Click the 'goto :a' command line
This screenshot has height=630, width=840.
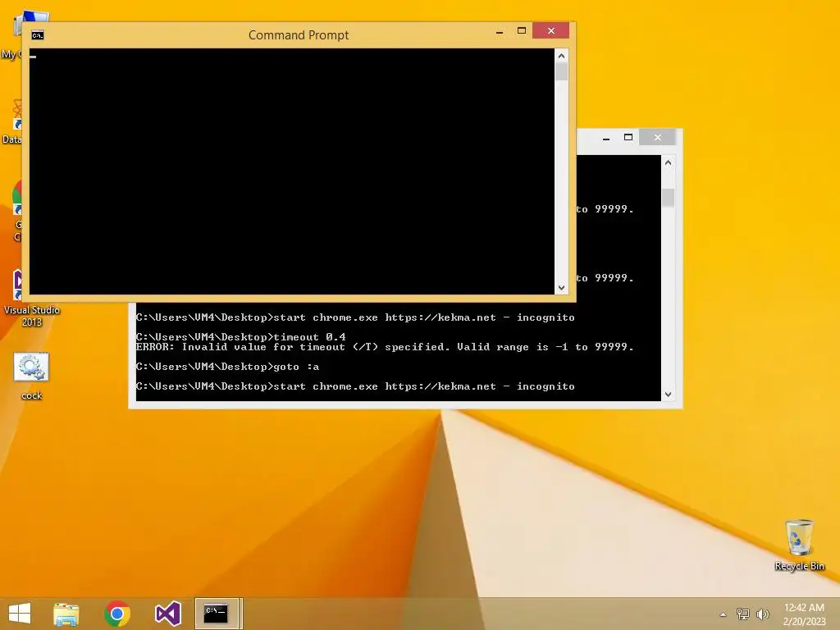pyautogui.click(x=228, y=367)
